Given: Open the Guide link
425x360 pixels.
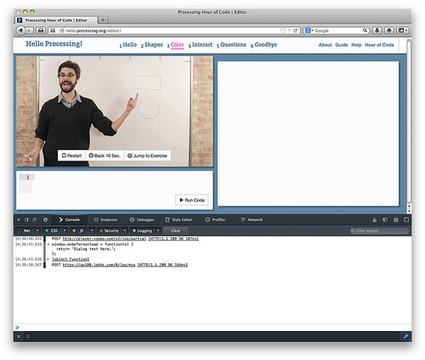Looking at the screenshot, I should [x=341, y=45].
